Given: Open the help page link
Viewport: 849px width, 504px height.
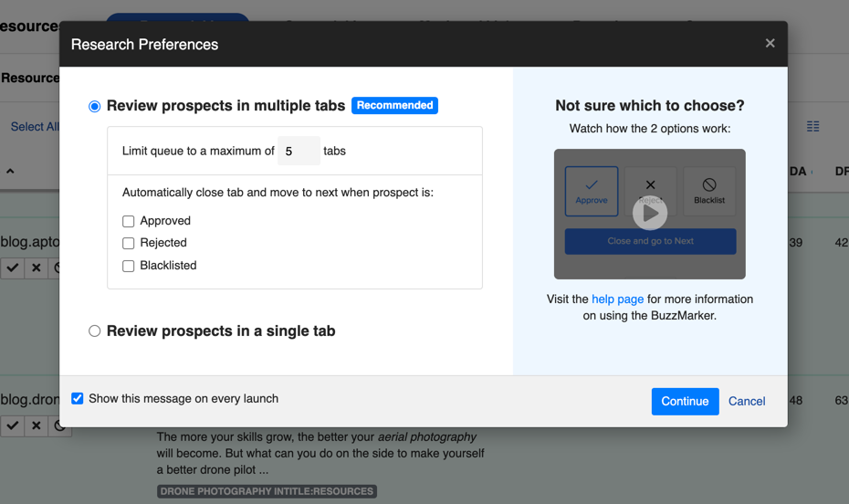Looking at the screenshot, I should click(617, 299).
